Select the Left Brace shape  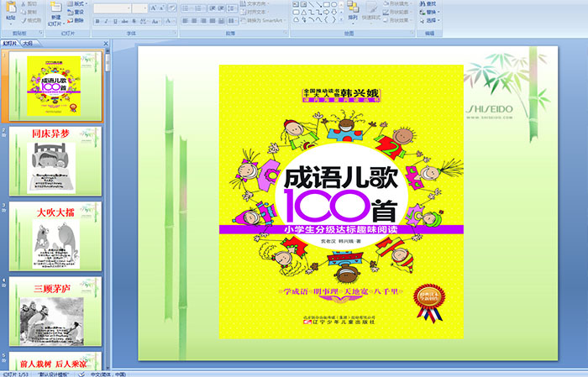click(326, 19)
